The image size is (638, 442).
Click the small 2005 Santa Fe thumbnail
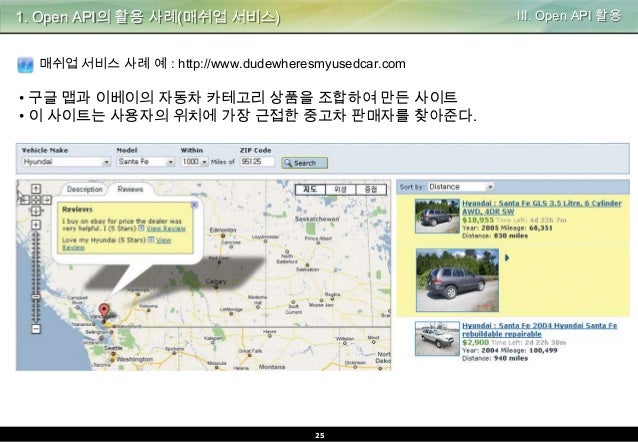click(x=437, y=216)
